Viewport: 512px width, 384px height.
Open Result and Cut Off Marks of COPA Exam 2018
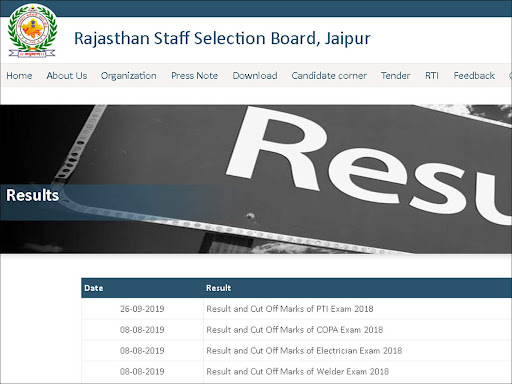tap(295, 330)
